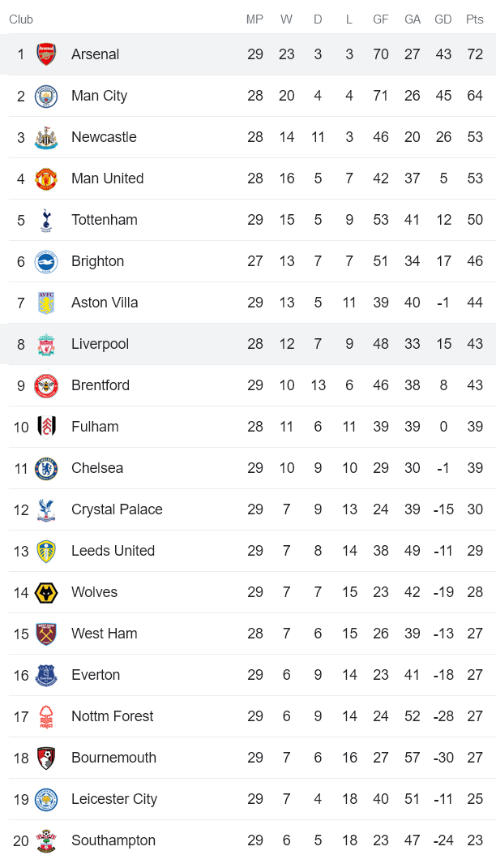
Task: Open the Aston Villa team link
Action: (x=105, y=303)
